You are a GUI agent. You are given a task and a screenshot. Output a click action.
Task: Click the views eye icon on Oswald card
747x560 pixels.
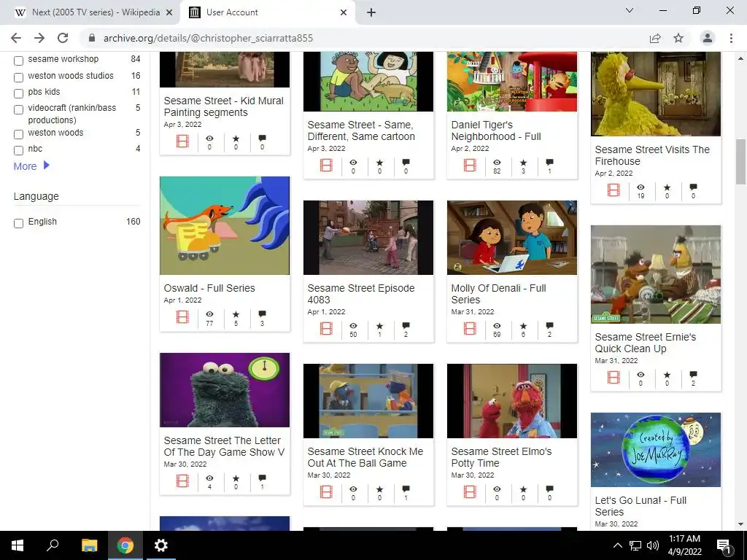coord(209,314)
